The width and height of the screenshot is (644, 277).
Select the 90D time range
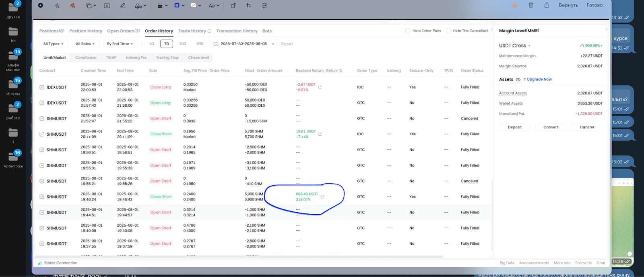coord(200,44)
